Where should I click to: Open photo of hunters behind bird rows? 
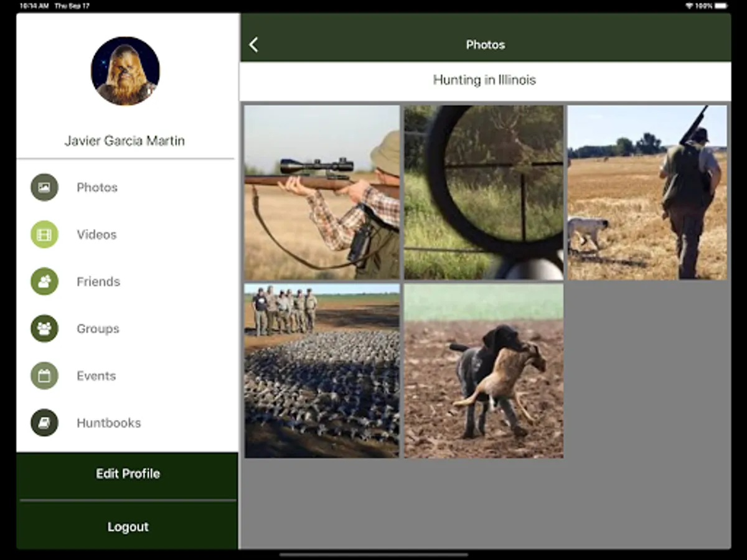[322, 371]
